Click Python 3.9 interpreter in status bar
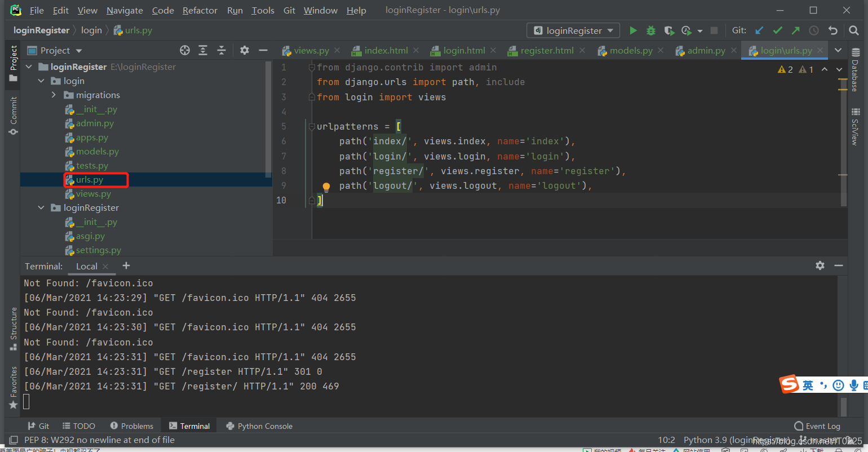This screenshot has height=452, width=868. 736,440
